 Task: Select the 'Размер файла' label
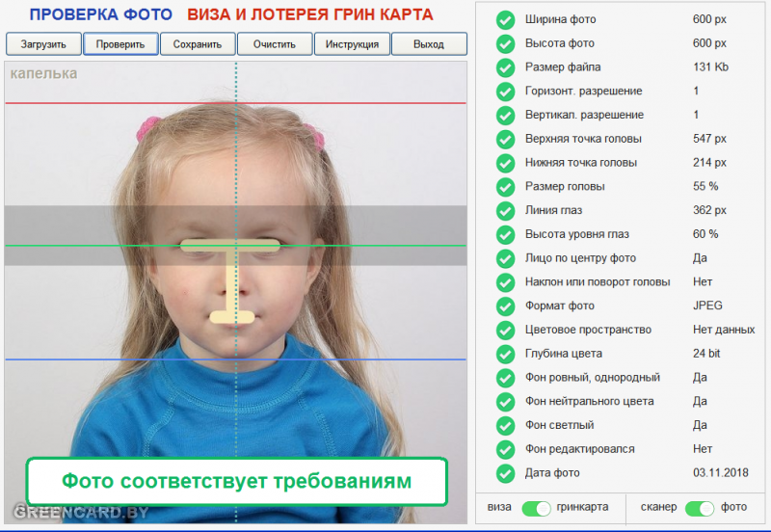tap(563, 67)
